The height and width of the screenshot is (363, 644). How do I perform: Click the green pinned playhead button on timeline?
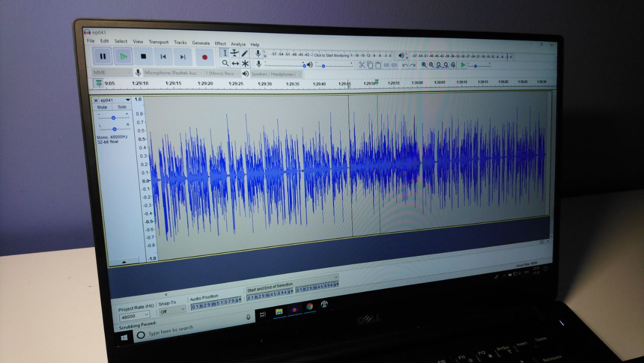pyautogui.click(x=99, y=83)
